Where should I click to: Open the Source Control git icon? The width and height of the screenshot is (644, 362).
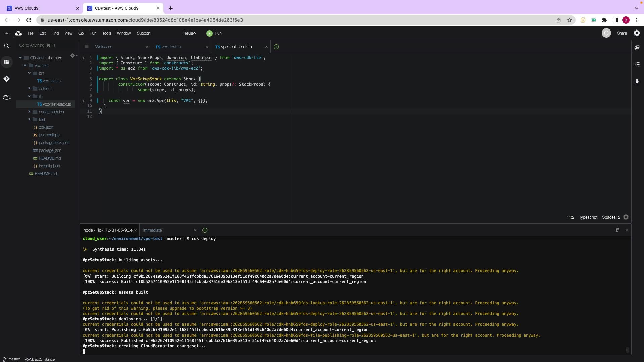6,79
